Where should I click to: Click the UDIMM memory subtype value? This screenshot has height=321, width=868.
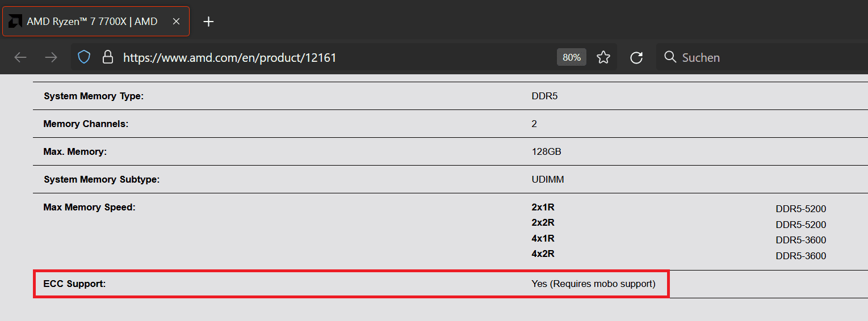coord(547,179)
